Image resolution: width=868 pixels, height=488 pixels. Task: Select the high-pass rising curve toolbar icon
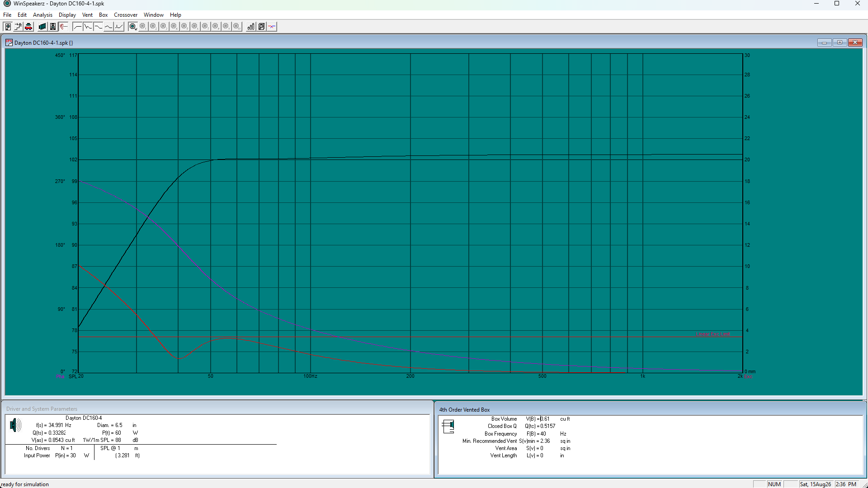pos(77,27)
